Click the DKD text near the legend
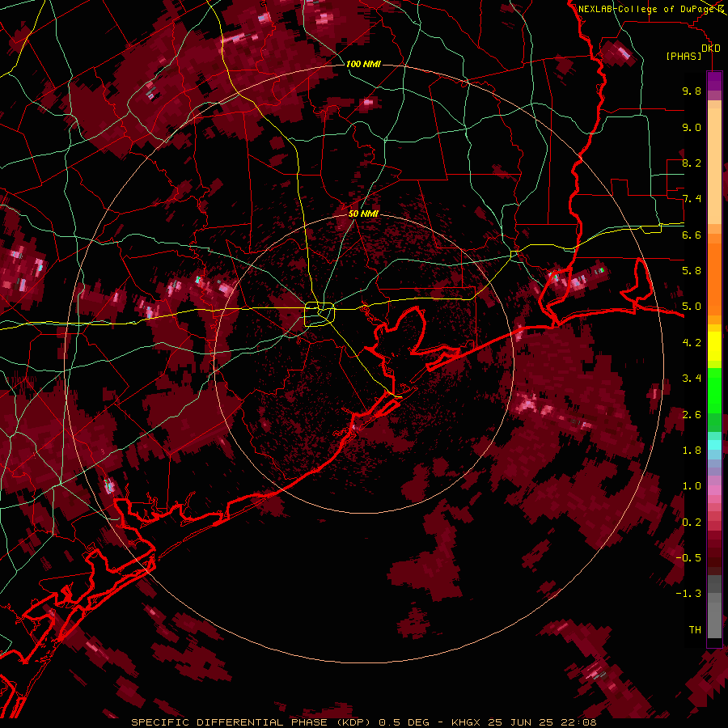Viewport: 728px width, 728px height. 711,49
